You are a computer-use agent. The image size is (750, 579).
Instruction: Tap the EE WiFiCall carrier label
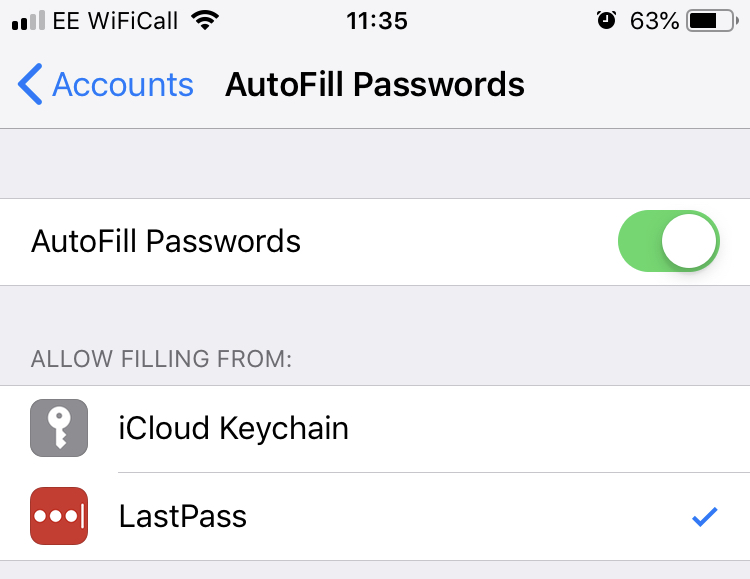click(115, 21)
